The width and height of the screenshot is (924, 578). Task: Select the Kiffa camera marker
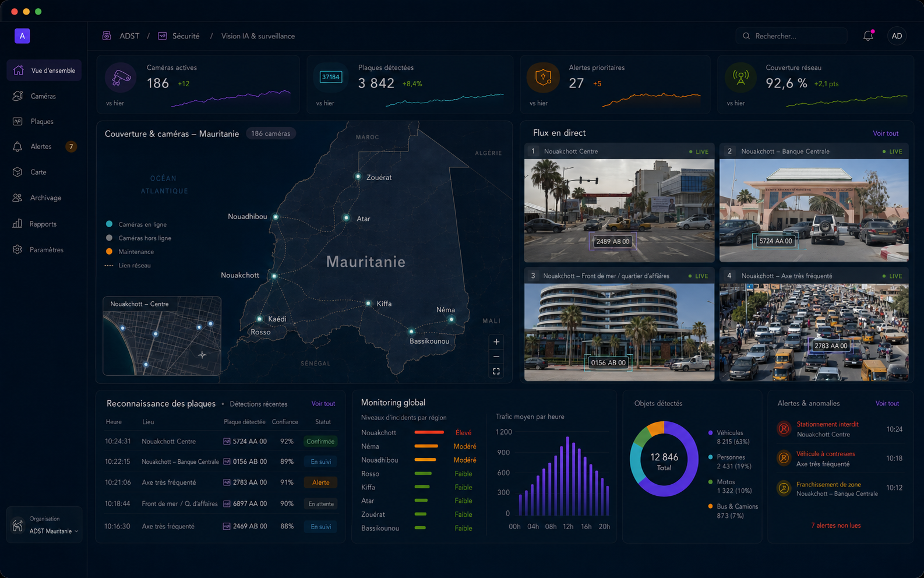pyautogui.click(x=368, y=303)
